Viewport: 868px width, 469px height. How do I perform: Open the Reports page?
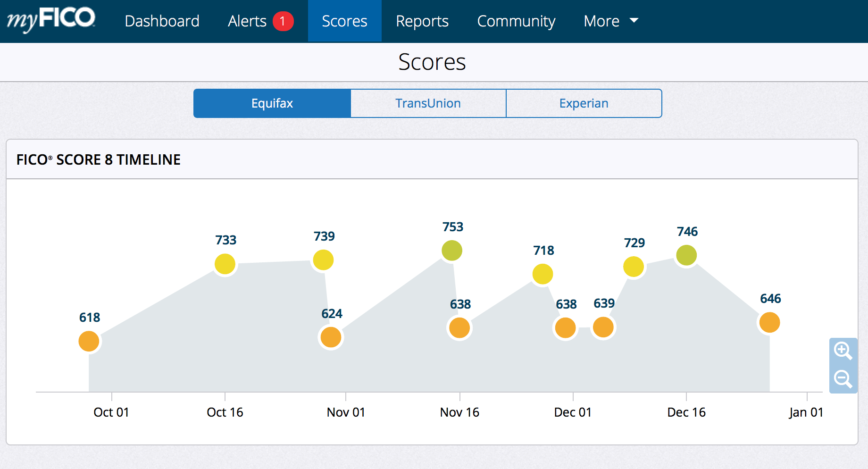point(422,21)
